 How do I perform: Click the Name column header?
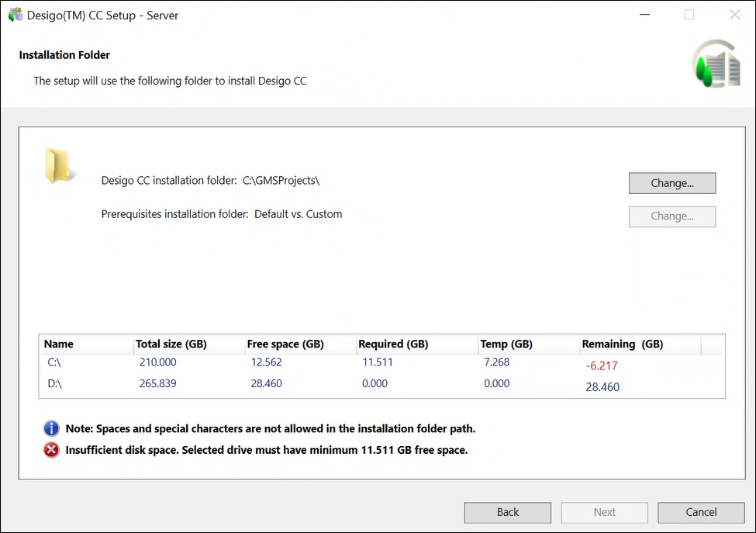pos(59,344)
